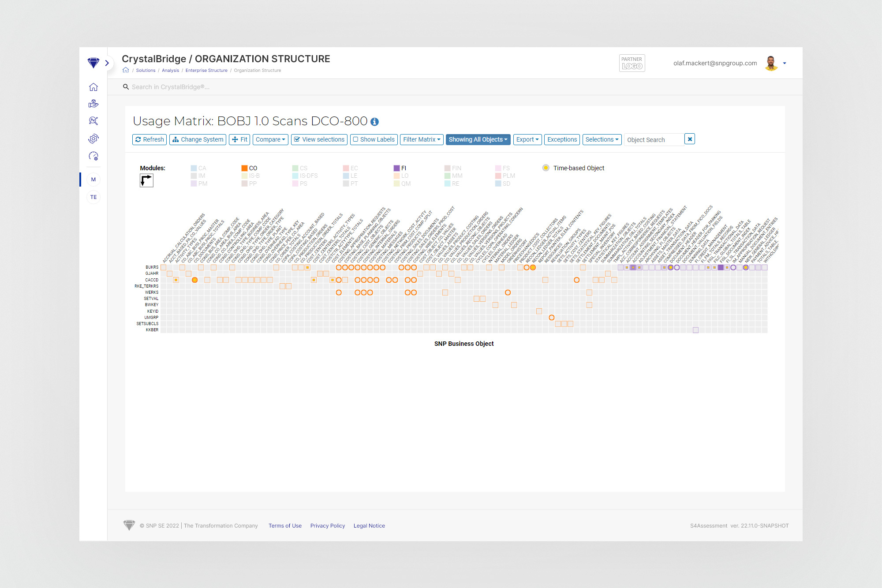Click the gear settings sidebar icon
882x588 pixels.
(x=93, y=139)
